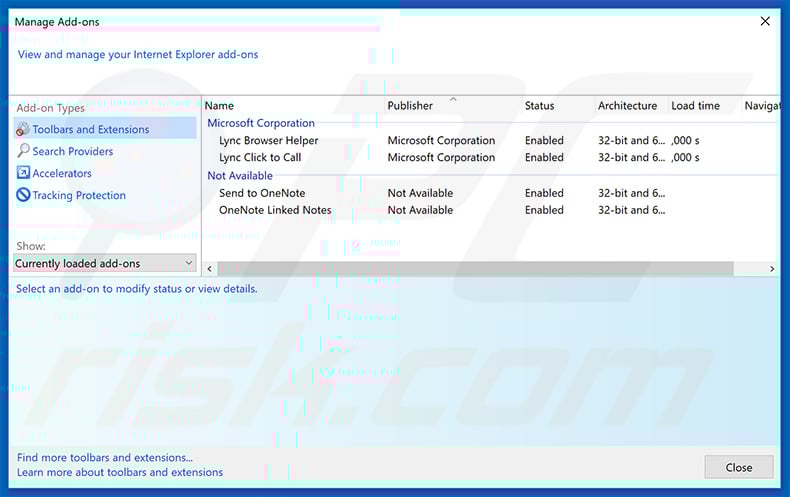Select Tracking Protection add-on type
This screenshot has width=790, height=497.
point(79,195)
